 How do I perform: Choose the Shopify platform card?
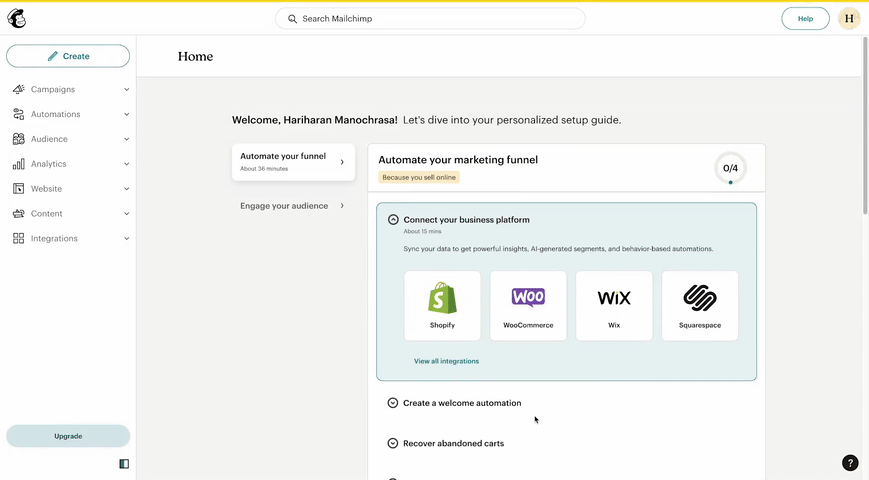(442, 305)
